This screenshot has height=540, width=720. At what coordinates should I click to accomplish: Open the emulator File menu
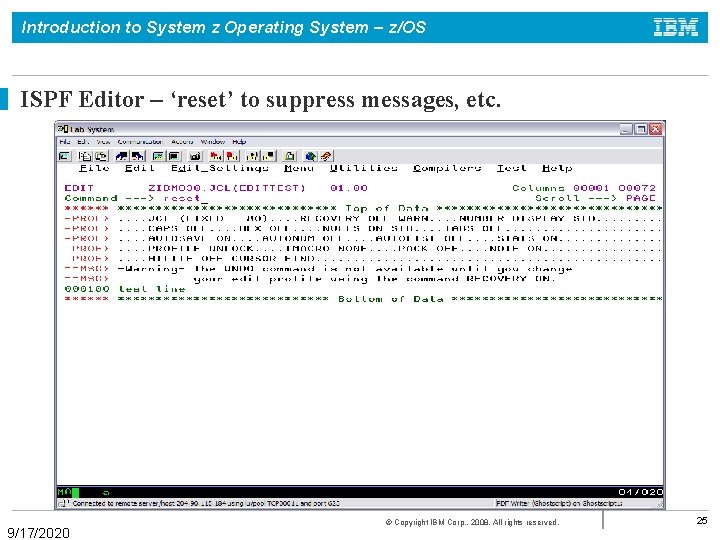click(x=65, y=142)
